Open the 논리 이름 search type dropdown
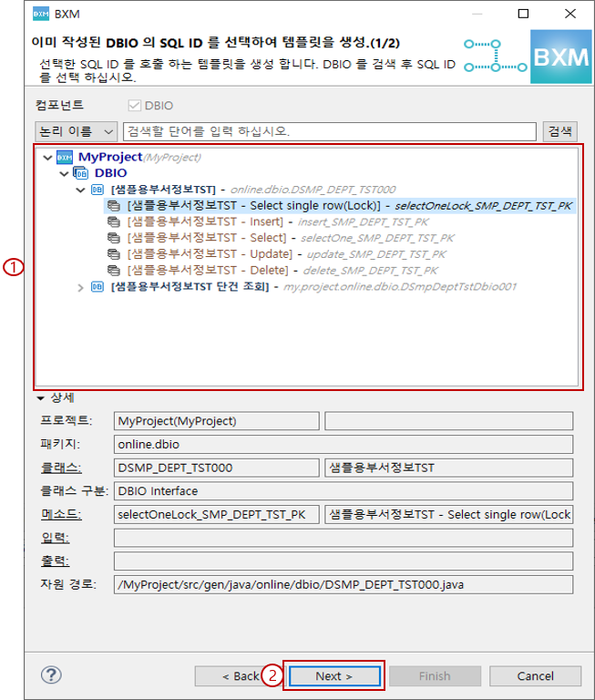The height and width of the screenshot is (700, 595). click(76, 131)
